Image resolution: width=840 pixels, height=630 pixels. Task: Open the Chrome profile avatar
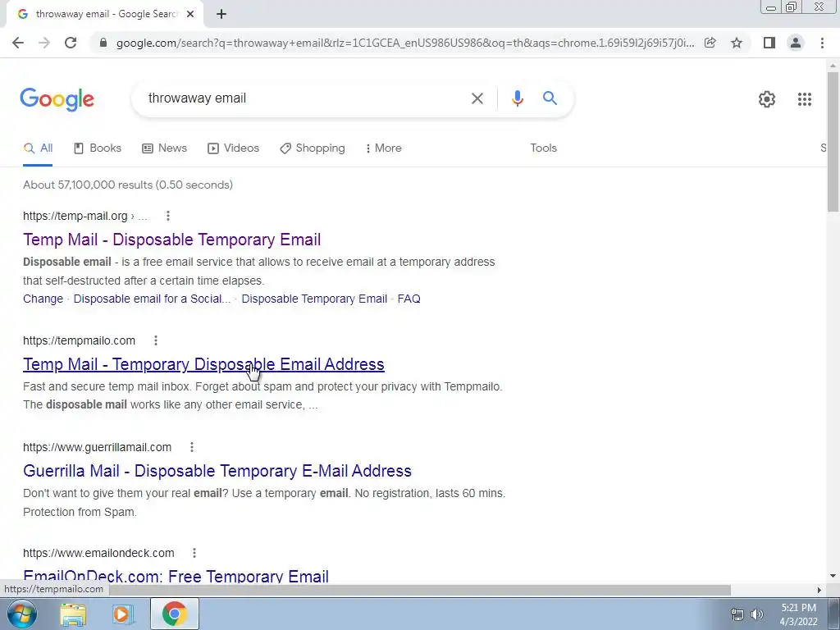coord(796,43)
